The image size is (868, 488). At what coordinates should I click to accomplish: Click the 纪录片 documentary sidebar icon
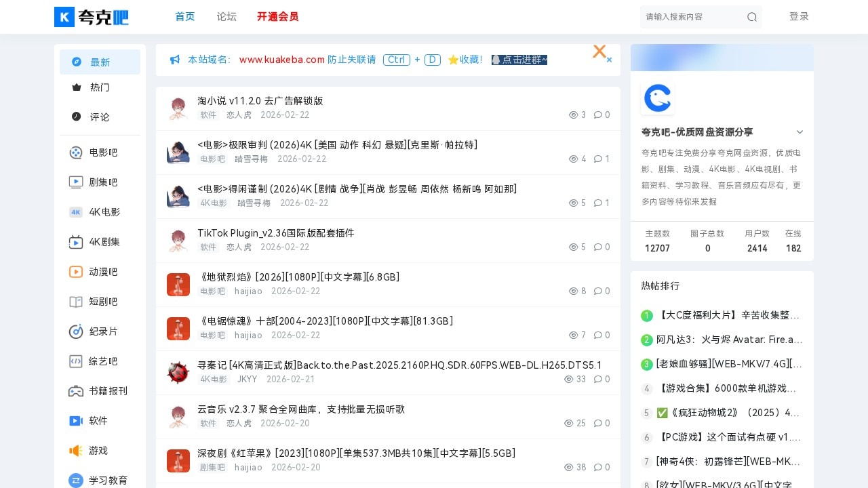click(76, 331)
